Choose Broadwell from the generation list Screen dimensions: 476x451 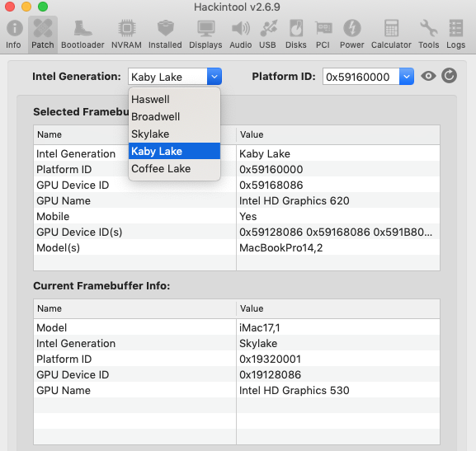click(x=174, y=116)
